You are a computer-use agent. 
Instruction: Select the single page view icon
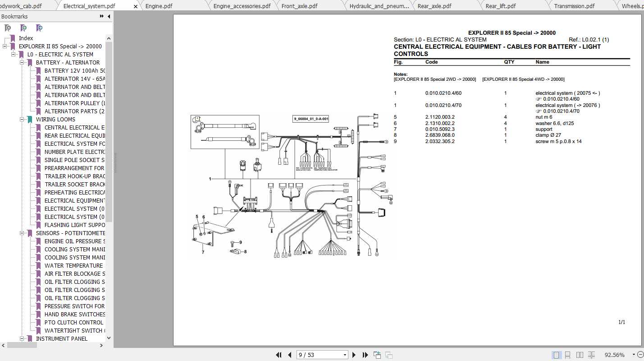556,355
